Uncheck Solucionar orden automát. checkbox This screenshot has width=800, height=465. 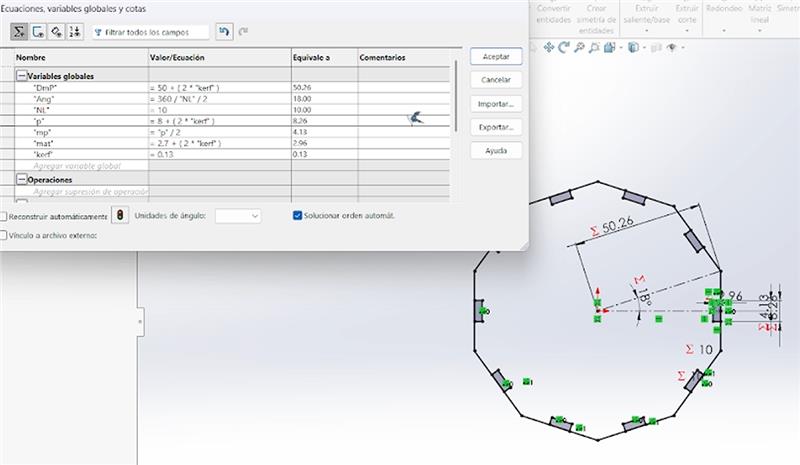297,215
